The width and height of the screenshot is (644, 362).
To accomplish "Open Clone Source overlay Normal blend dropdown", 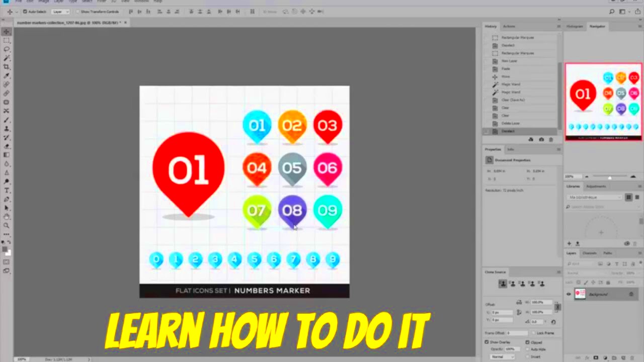I will [x=503, y=356].
